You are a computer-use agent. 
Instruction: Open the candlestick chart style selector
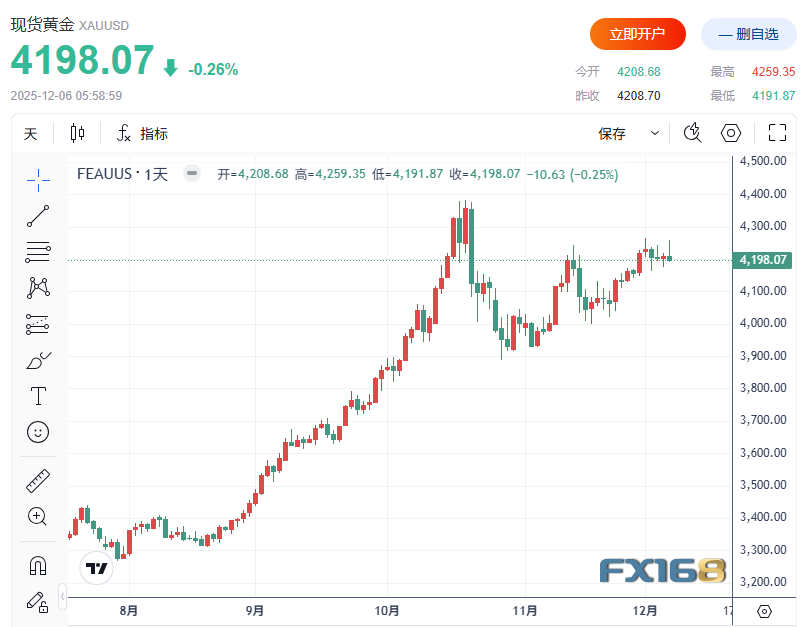(78, 133)
